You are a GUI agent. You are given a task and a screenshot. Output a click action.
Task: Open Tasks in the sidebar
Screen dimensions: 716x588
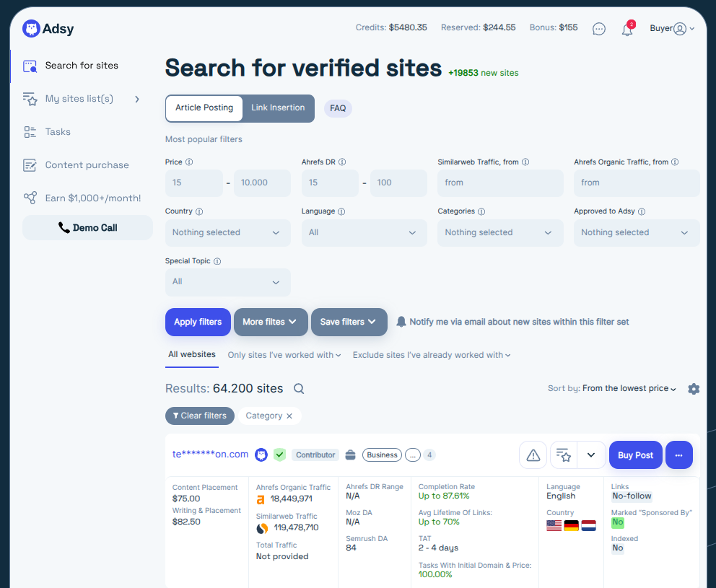58,132
